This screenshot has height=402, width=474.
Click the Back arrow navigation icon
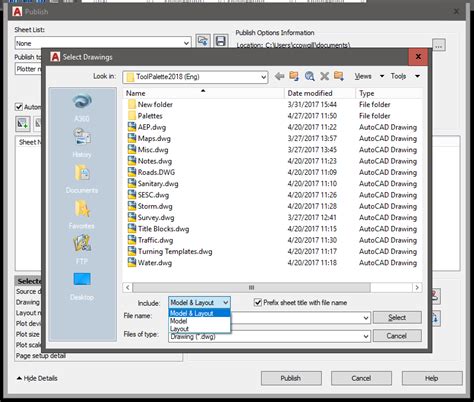point(279,76)
